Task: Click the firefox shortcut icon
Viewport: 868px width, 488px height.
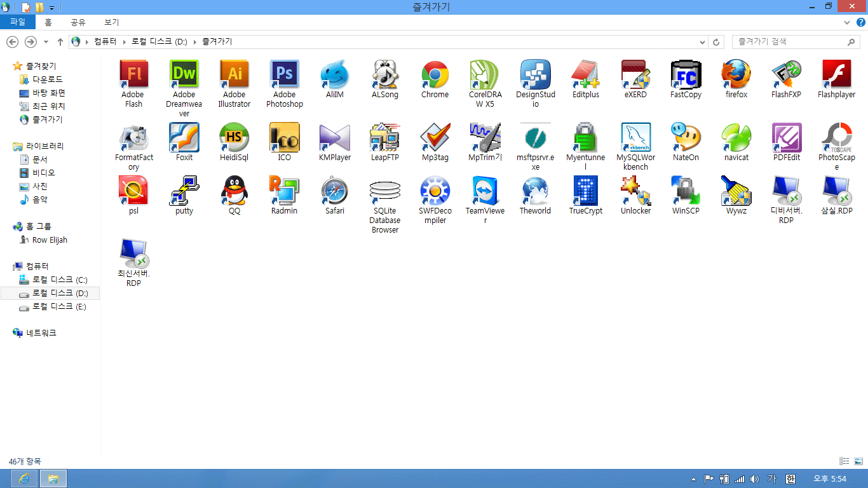Action: (736, 75)
